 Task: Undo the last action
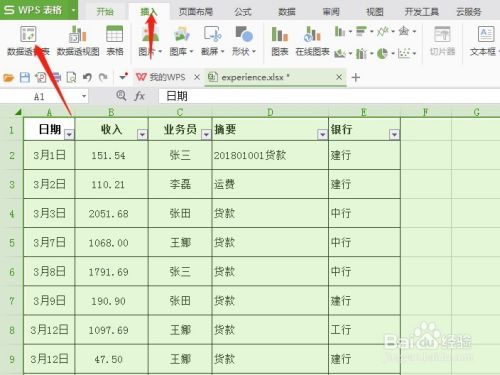(x=87, y=78)
